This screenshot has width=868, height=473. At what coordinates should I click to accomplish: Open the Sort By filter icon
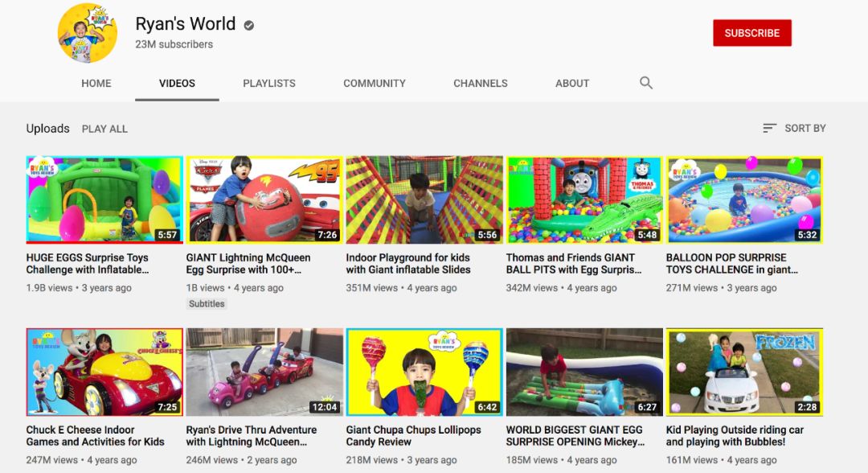click(769, 128)
